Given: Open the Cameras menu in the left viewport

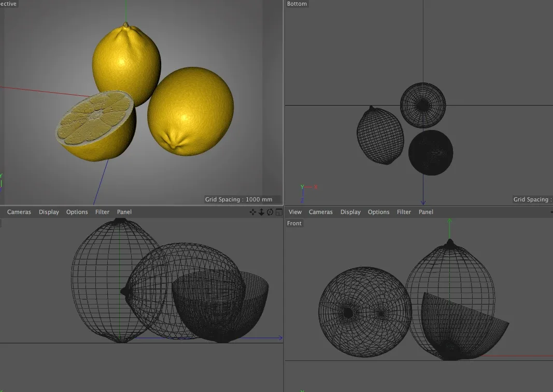Looking at the screenshot, I should click(19, 212).
